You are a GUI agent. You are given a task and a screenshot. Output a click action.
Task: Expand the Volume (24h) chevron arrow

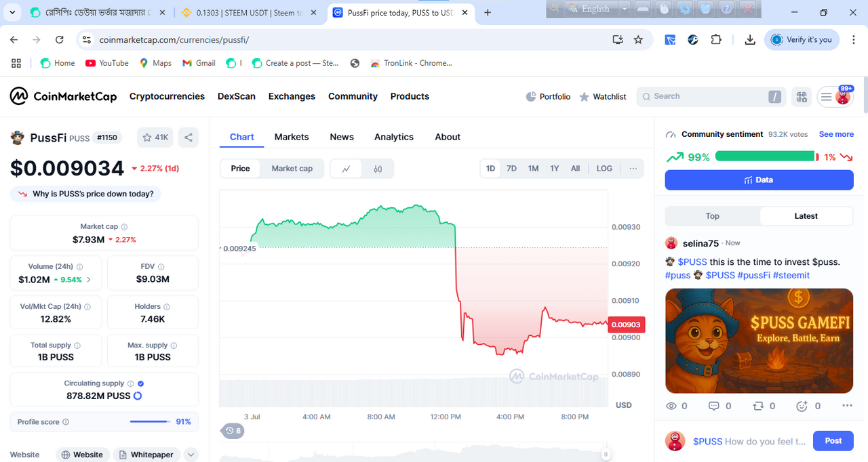point(89,280)
